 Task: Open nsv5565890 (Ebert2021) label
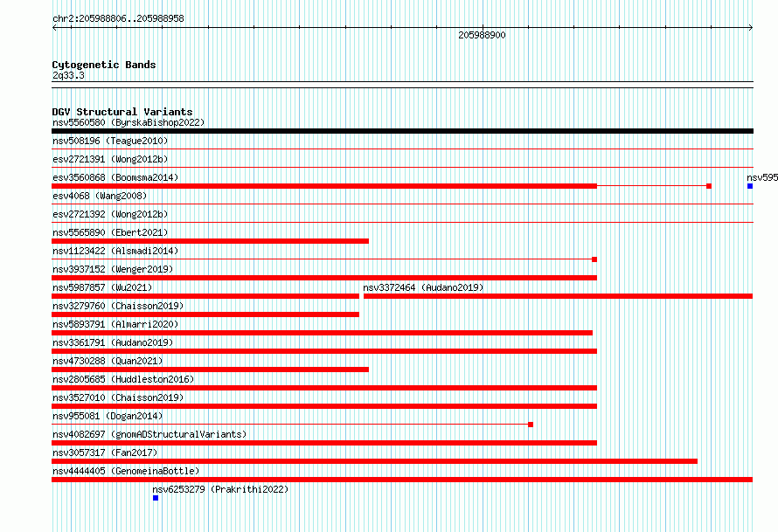pos(110,232)
